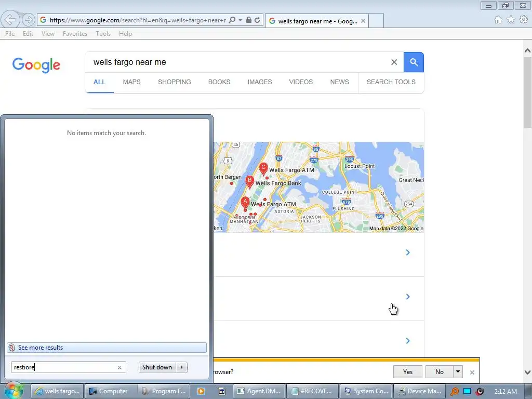
Task: Open the Edit menu
Action: 28,34
